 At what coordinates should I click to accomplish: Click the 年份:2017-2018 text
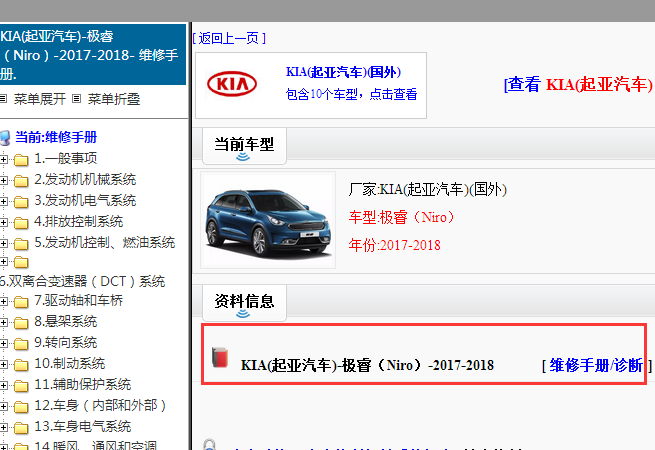pos(394,245)
